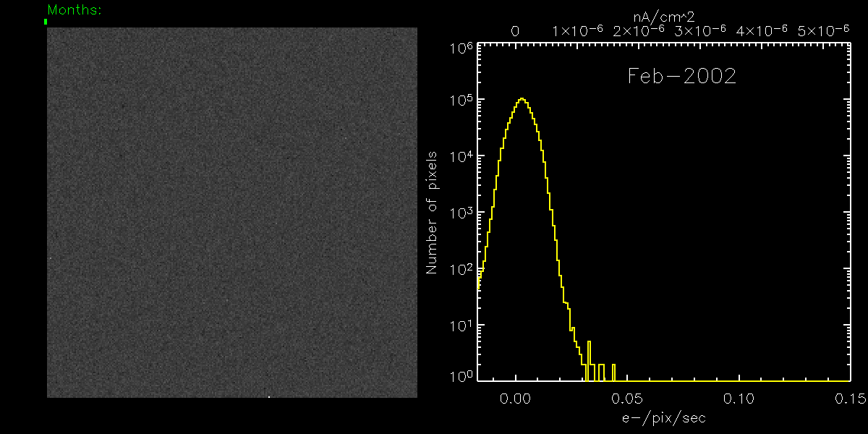Image resolution: width=868 pixels, height=434 pixels.
Task: Click the 10⁰ label on the y-axis
Action: pos(461,376)
